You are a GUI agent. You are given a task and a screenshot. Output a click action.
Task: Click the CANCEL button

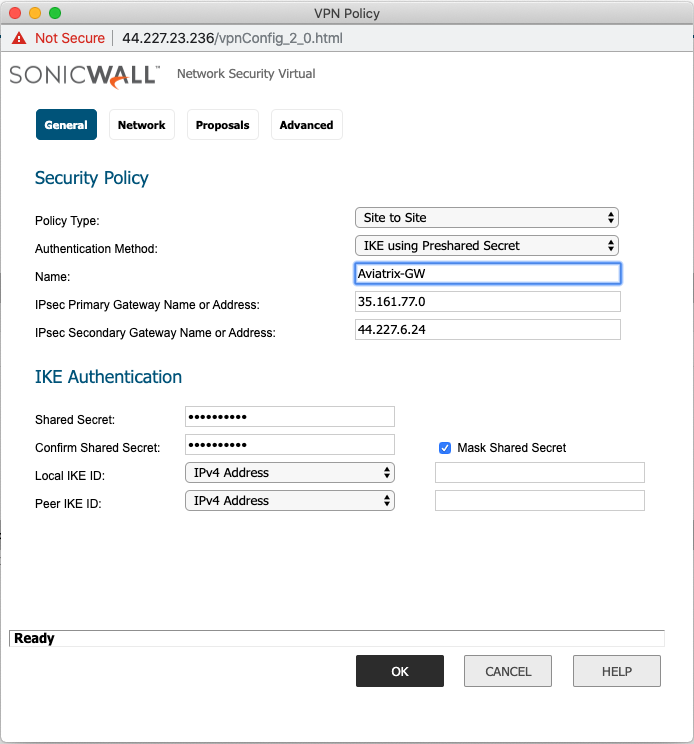pyautogui.click(x=508, y=671)
